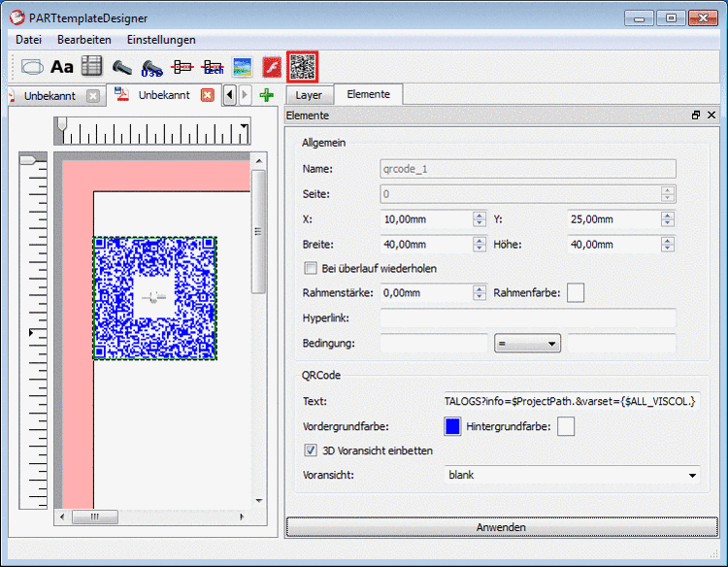The width and height of the screenshot is (728, 567).
Task: Open the Bearbeiten menu
Action: 84,40
